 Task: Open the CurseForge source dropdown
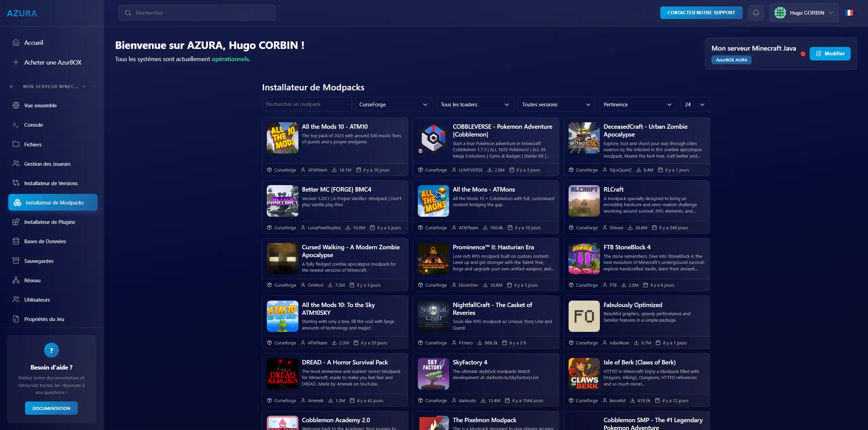pyautogui.click(x=393, y=105)
